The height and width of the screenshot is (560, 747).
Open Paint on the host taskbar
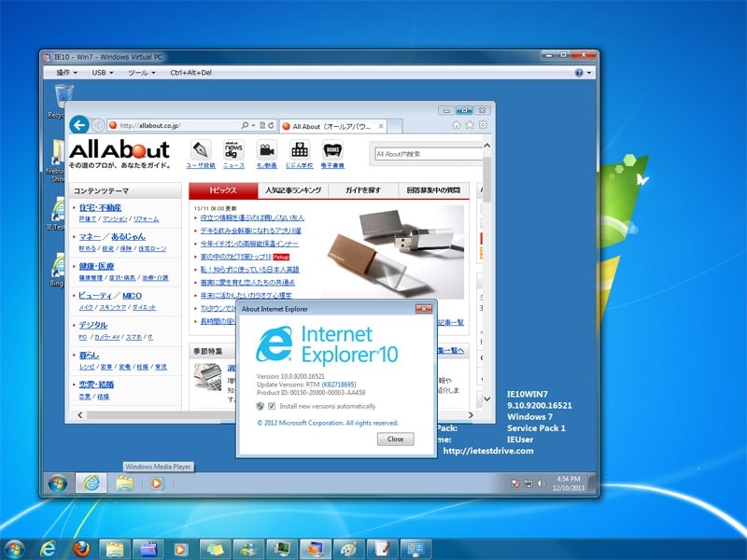348,550
